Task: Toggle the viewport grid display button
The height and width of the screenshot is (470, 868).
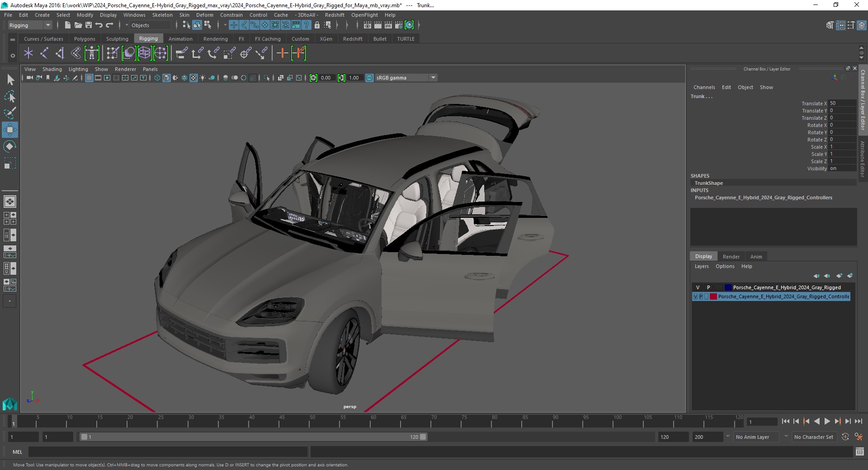Action: (x=89, y=78)
